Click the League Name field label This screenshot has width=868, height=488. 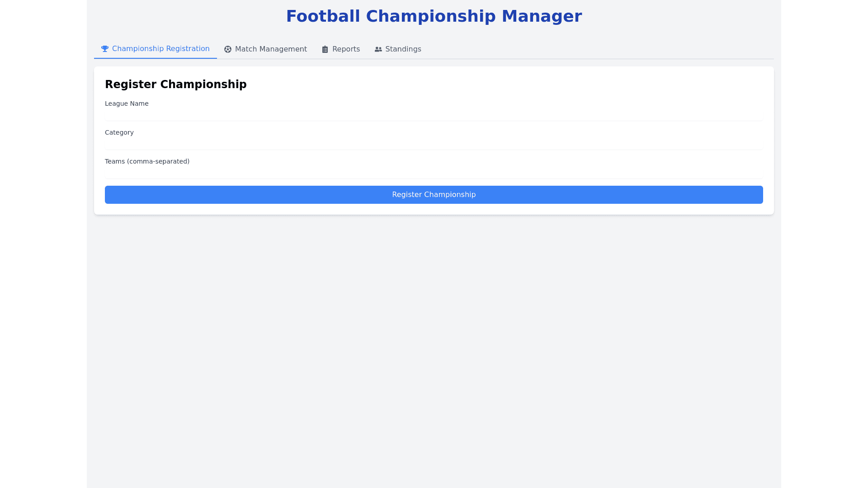[127, 103]
